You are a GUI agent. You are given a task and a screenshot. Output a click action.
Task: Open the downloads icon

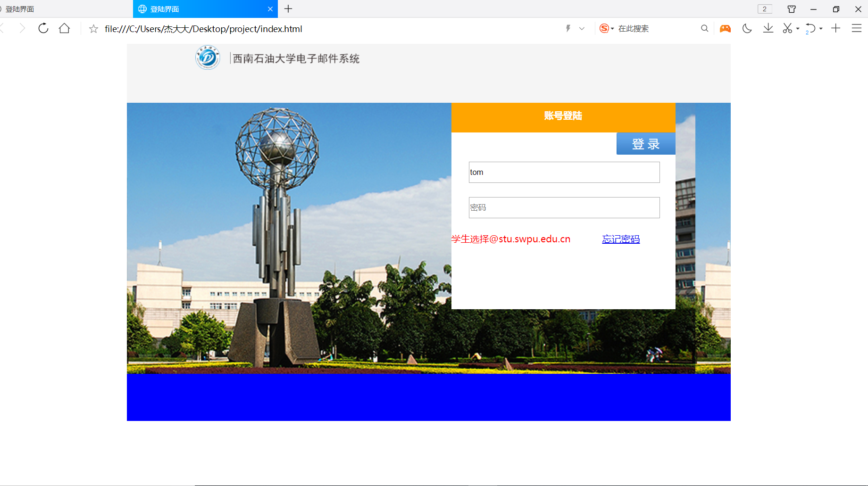(x=768, y=28)
